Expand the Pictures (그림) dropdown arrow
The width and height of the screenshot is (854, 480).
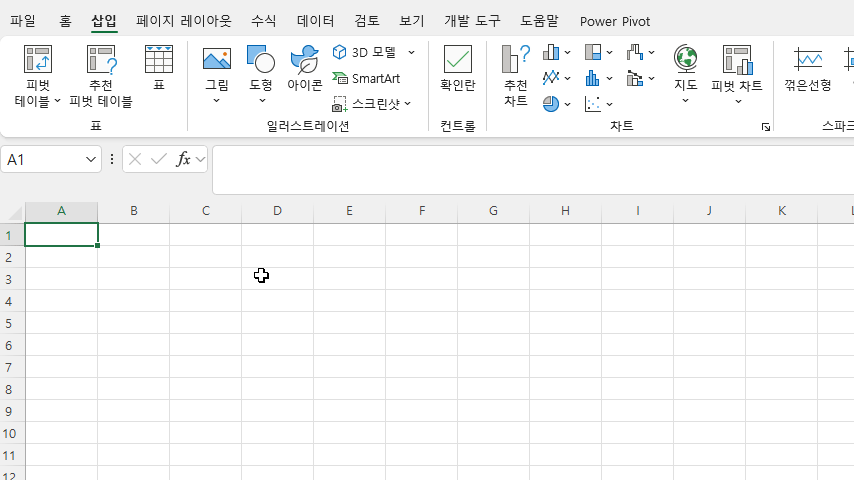[216, 100]
